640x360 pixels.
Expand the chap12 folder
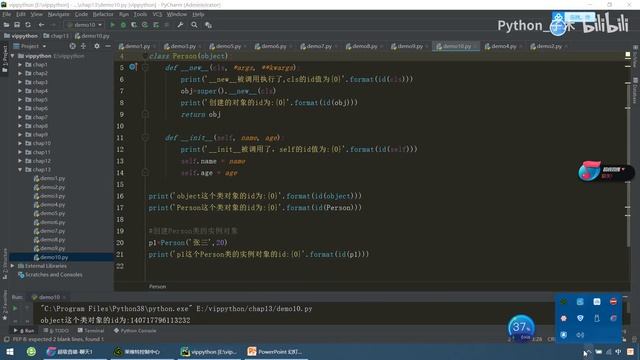[20, 161]
